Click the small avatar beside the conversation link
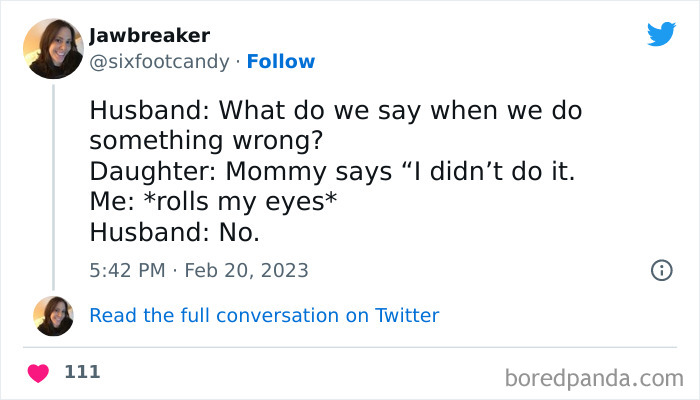 tap(54, 316)
